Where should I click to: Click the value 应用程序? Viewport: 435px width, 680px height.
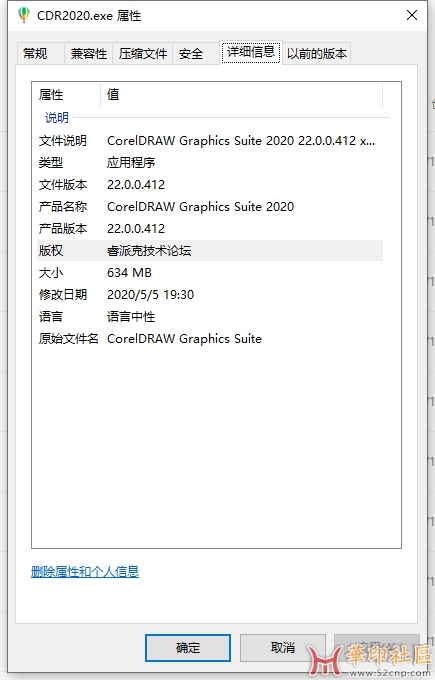131,163
